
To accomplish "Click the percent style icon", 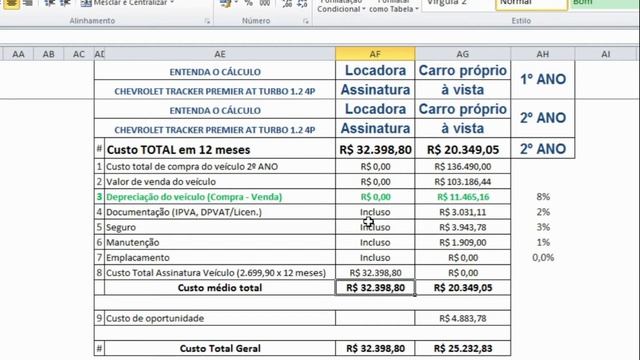I will 249,3.
